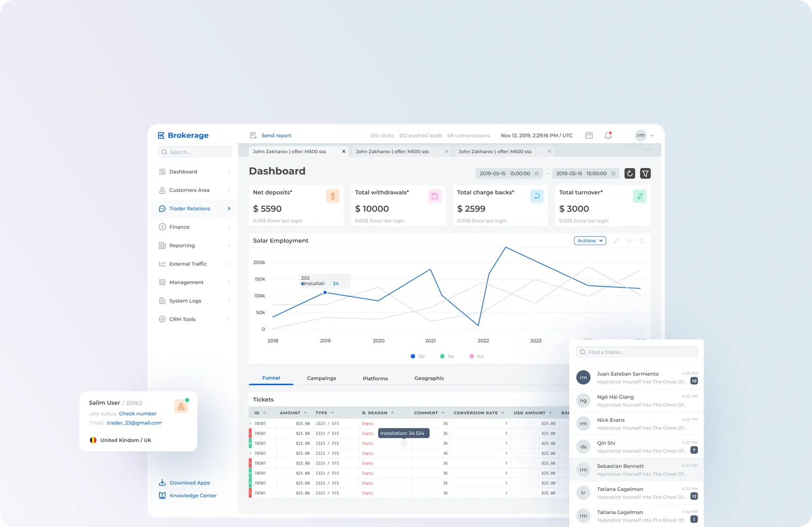The image size is (812, 527).
Task: Click the Total charge backs icon
Action: coord(537,196)
